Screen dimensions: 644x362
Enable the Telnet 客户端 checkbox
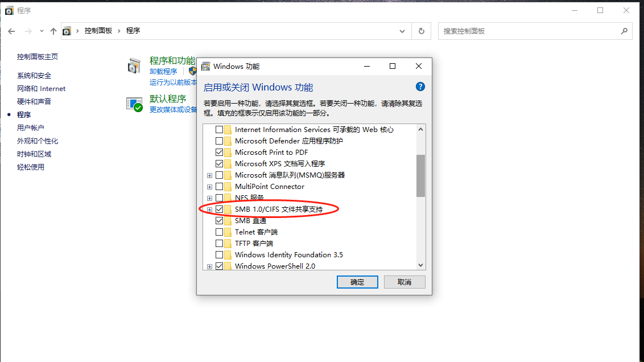(220, 232)
